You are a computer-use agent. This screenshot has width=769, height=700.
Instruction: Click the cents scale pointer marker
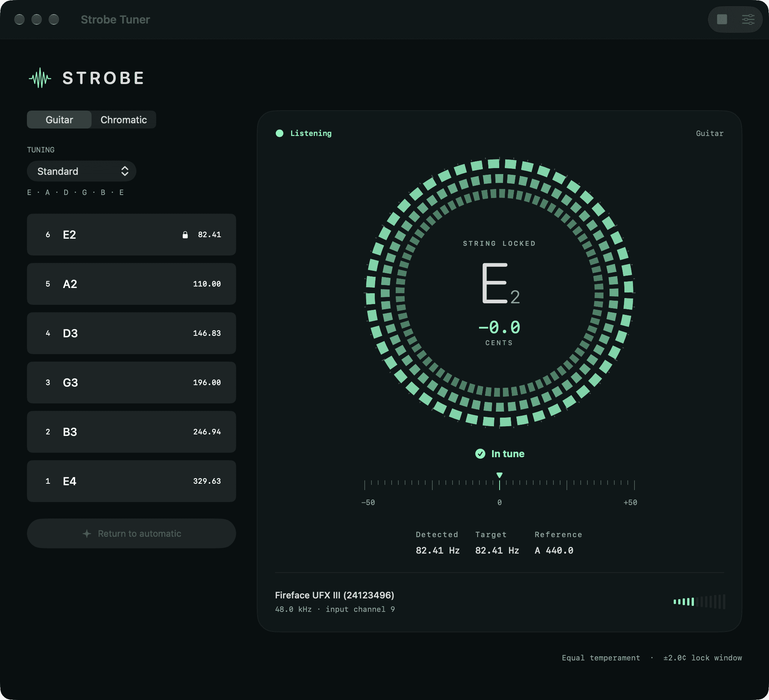(x=499, y=475)
